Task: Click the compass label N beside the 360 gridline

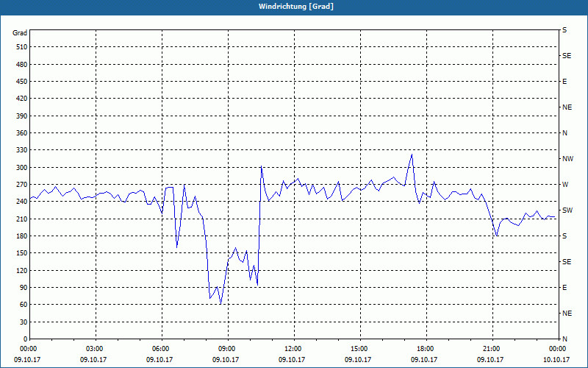Action: coord(564,133)
